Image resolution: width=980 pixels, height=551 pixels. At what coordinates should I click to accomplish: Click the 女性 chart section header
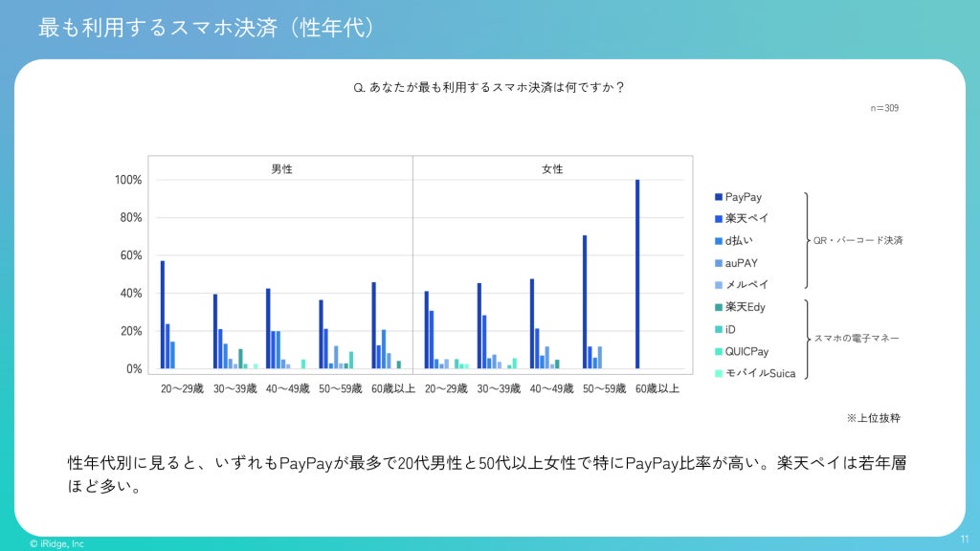point(552,169)
